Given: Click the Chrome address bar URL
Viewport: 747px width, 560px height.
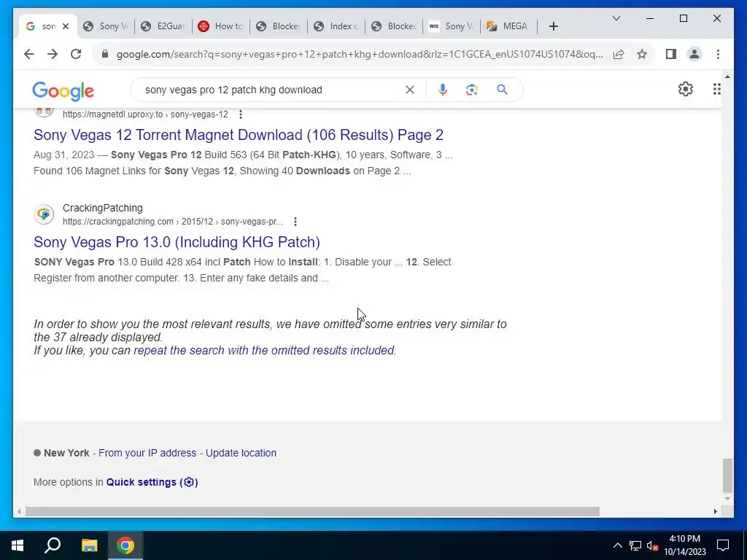Looking at the screenshot, I should point(360,54).
